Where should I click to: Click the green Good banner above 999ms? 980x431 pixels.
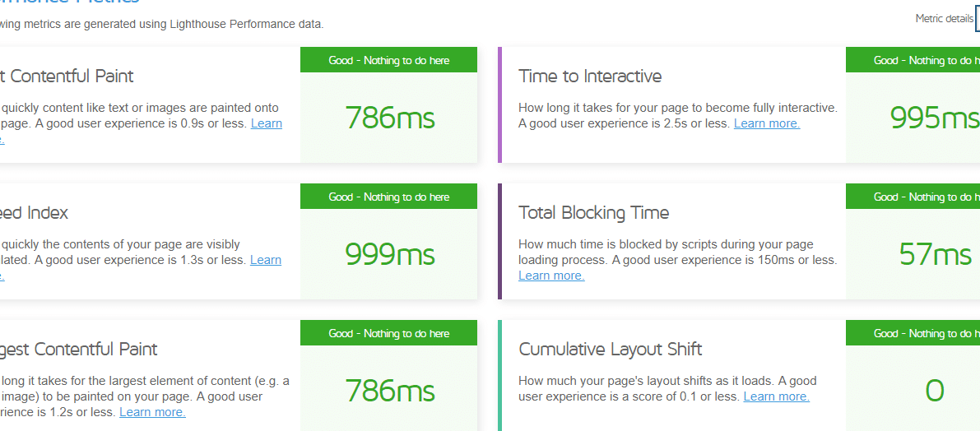click(x=388, y=197)
